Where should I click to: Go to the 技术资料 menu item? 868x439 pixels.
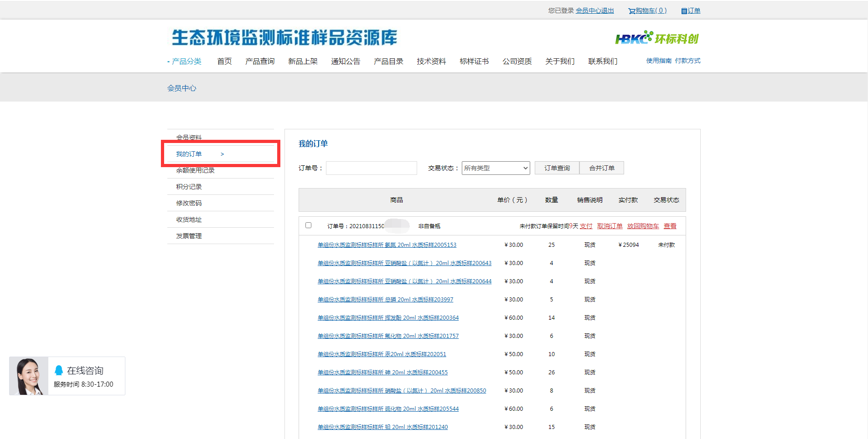[x=431, y=61]
